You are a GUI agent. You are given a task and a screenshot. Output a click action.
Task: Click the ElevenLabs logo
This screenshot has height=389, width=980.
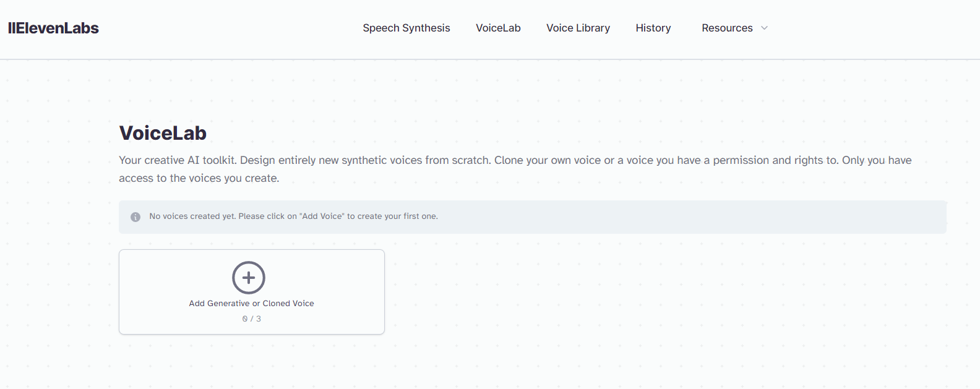pyautogui.click(x=53, y=28)
